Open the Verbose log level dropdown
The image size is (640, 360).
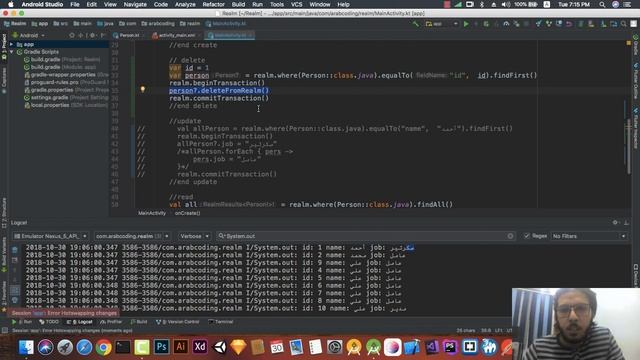coord(194,236)
